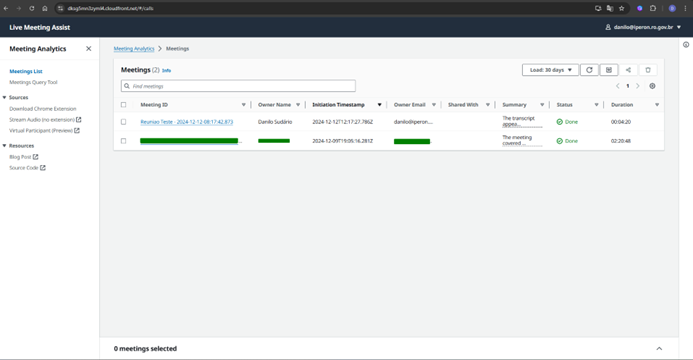Open browser three-dot menu
Image resolution: width=693 pixels, height=360 pixels.
[x=685, y=8]
